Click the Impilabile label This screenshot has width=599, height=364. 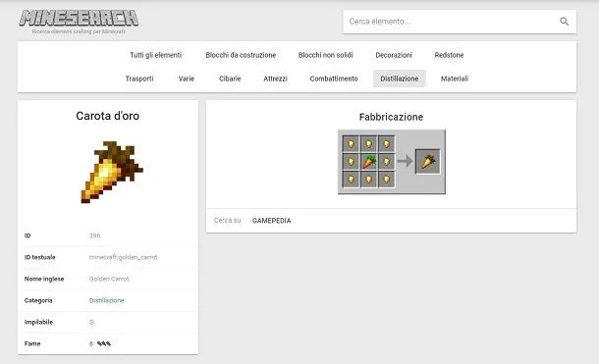click(x=38, y=323)
